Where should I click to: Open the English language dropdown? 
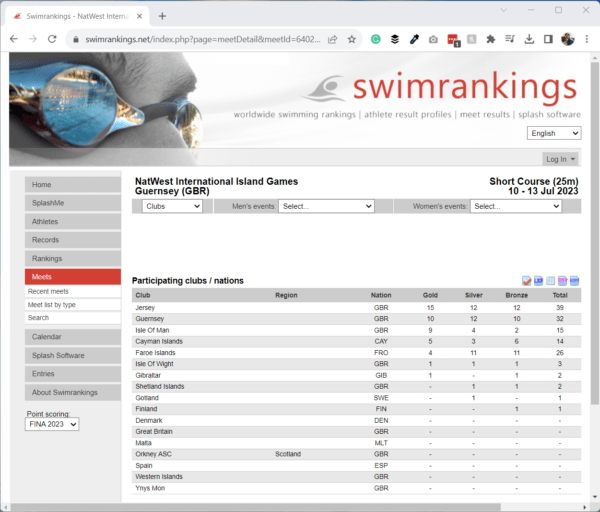click(x=553, y=133)
